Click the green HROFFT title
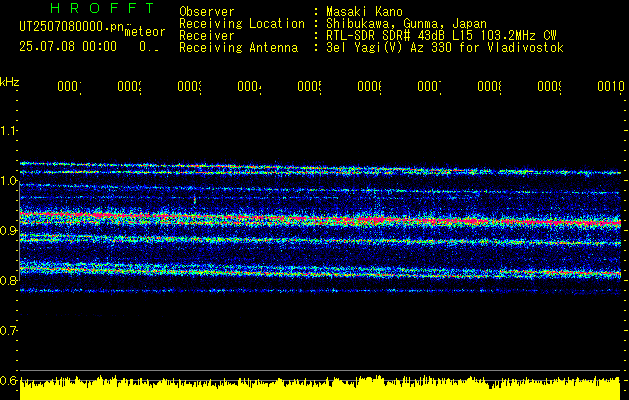Image resolution: width=629 pixels, height=400 pixels. [102, 8]
